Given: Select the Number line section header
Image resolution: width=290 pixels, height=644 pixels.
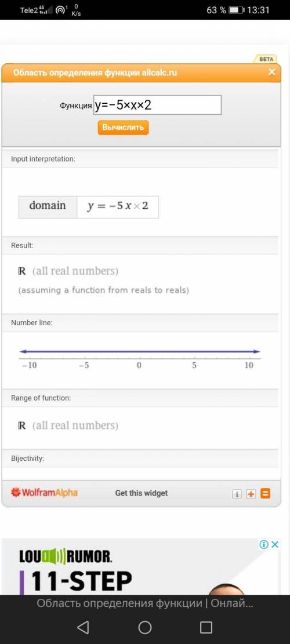Looking at the screenshot, I should coord(140,323).
